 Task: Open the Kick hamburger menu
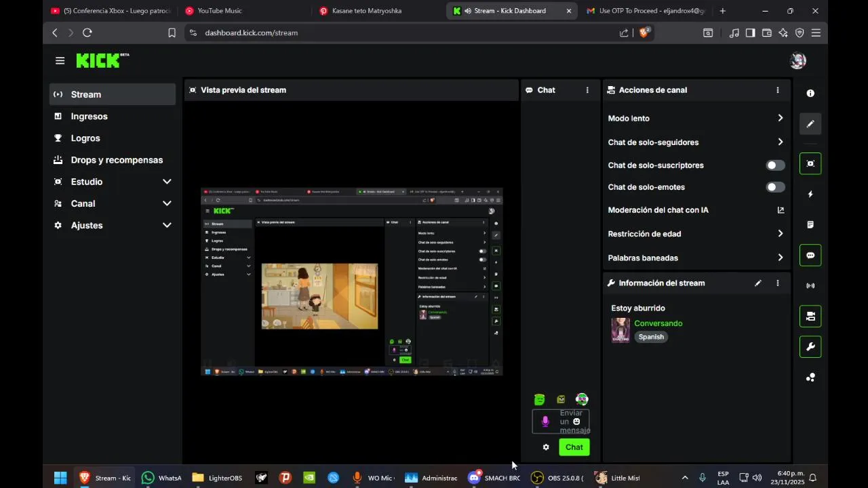(x=60, y=61)
